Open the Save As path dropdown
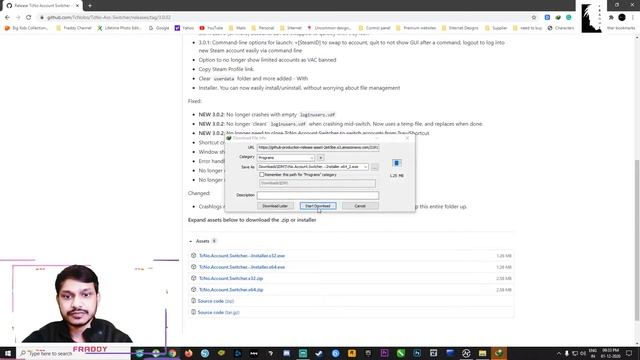The image size is (640, 360). tap(365, 167)
